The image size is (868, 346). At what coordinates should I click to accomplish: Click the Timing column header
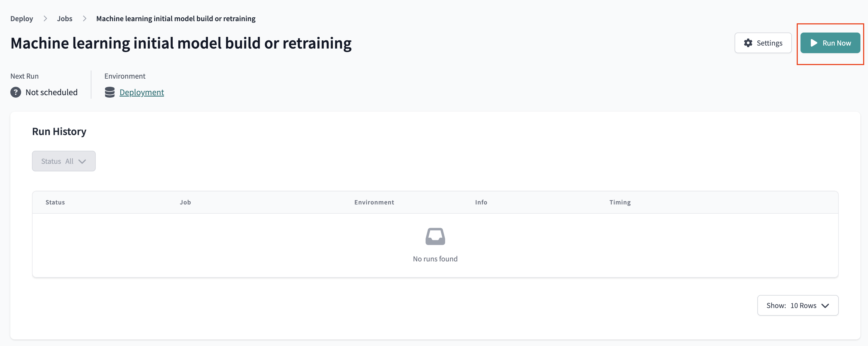pos(620,202)
